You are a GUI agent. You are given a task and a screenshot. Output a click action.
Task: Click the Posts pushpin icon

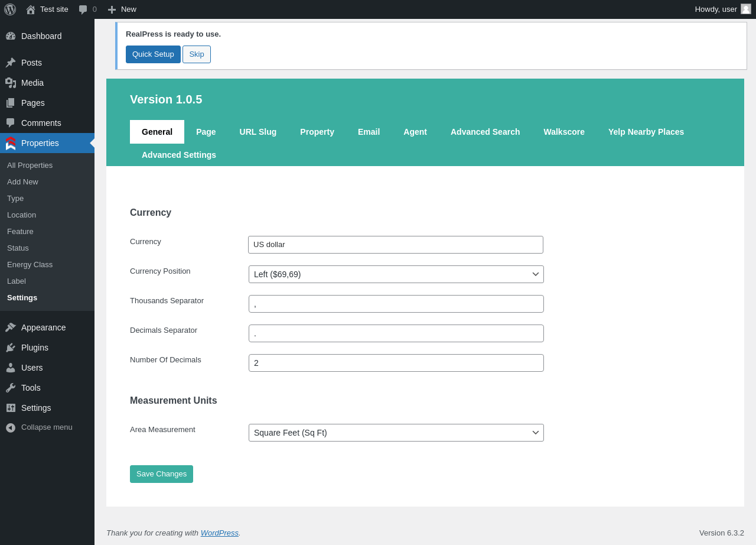click(11, 63)
